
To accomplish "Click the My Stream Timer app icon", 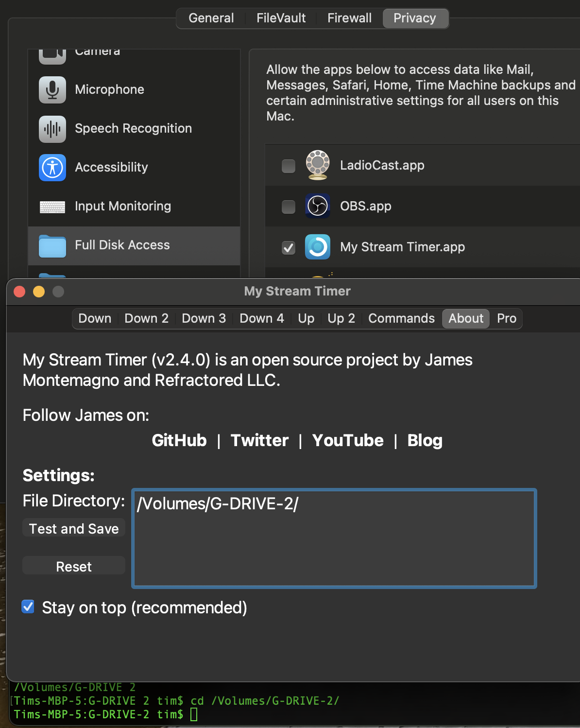I will coord(317,247).
